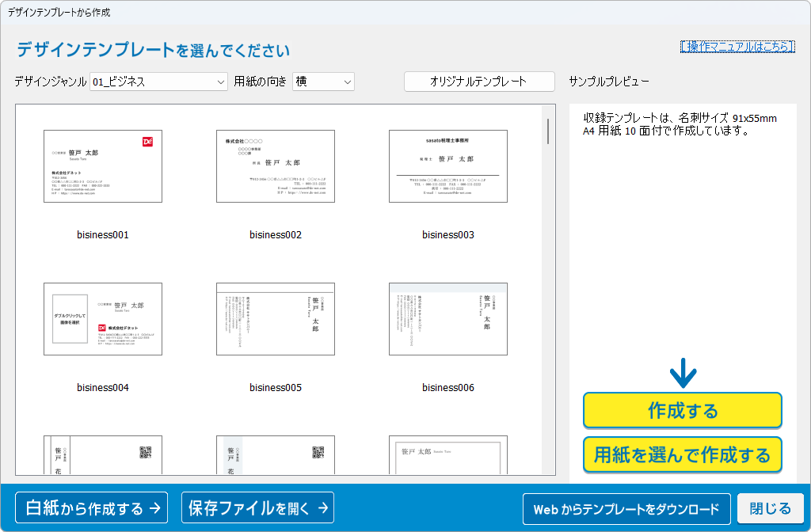Select the business001 template thumbnail
This screenshot has width=811, height=532.
103,166
